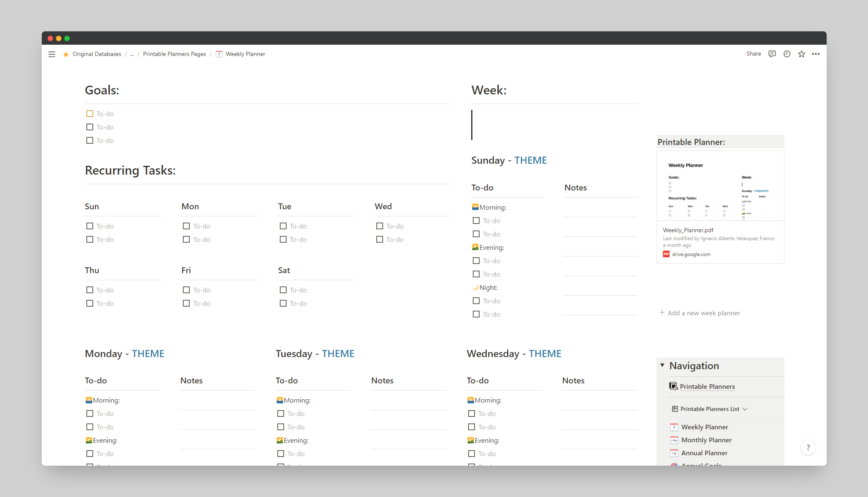View page history via clock icon
Viewport: 868px width, 497px height.
[x=787, y=54]
